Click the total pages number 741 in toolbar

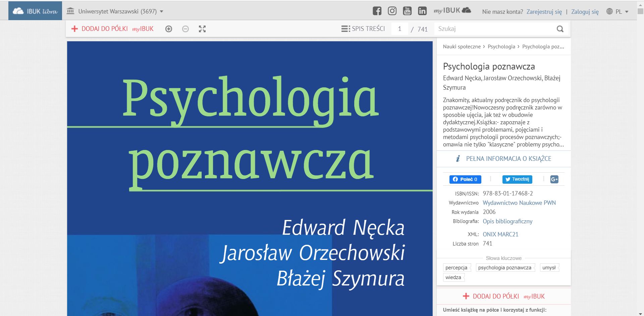click(x=423, y=29)
